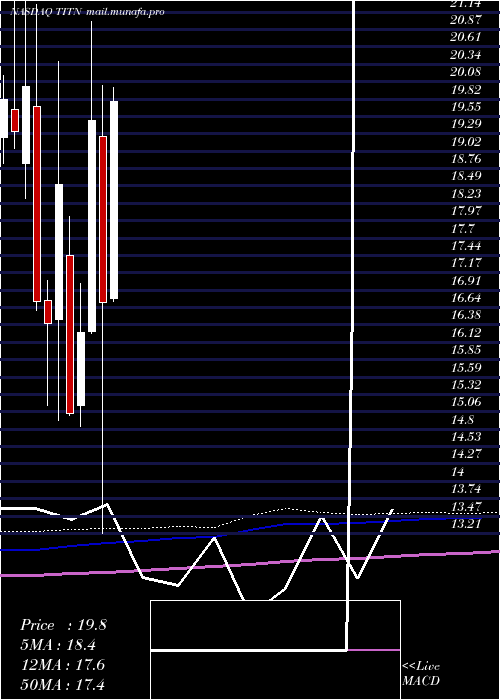
Task: Select the last white candlestick near 19.55
Action: 114,200
